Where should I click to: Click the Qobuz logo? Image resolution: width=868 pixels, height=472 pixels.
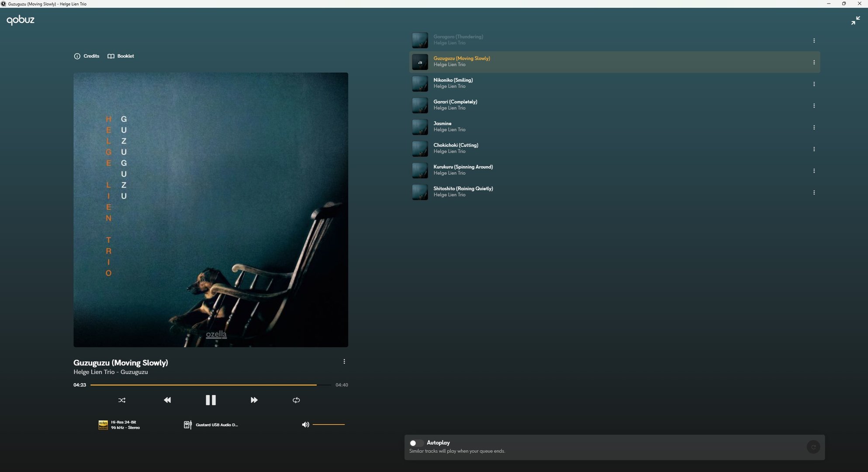(21, 20)
